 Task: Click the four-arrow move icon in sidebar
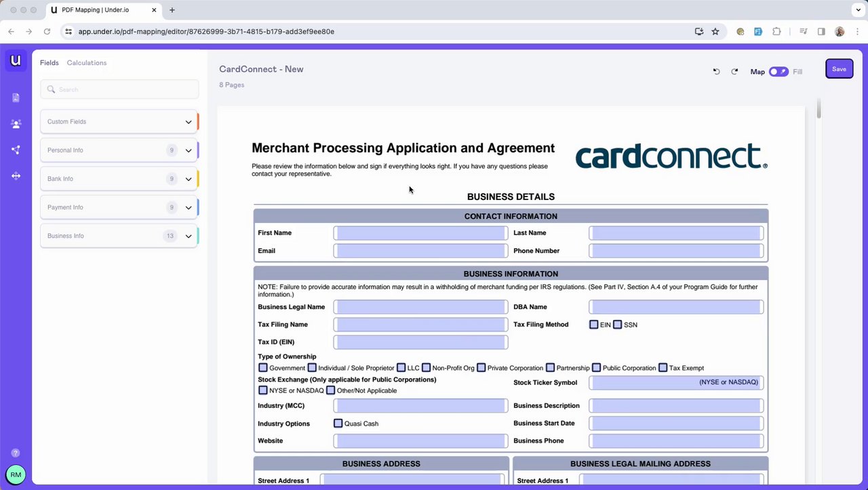point(16,176)
